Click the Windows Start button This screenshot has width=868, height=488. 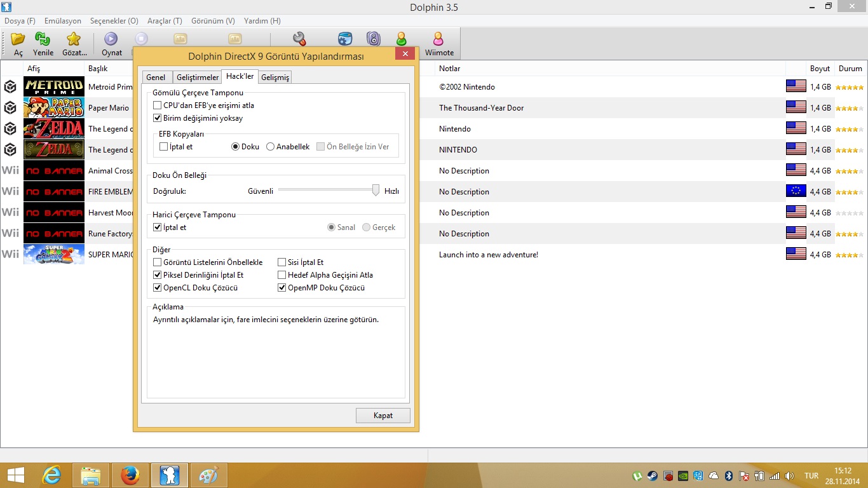15,475
